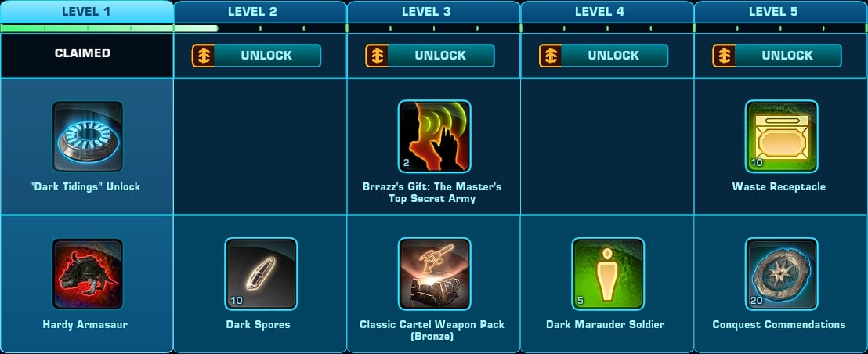Unlock the Level 4 rewards
Image resolution: width=868 pixels, height=354 pixels.
point(604,56)
